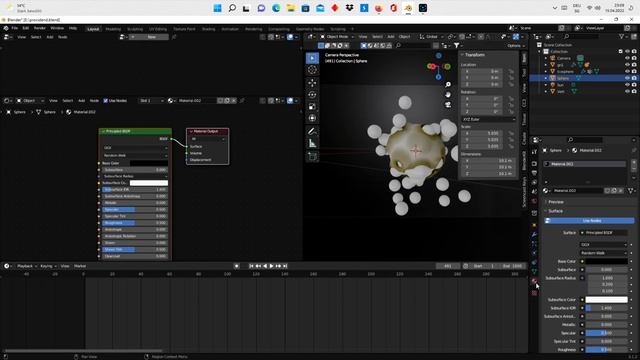This screenshot has width=640, height=360.
Task: Click the Subsurface Color white swatch in node
Action: (149, 183)
